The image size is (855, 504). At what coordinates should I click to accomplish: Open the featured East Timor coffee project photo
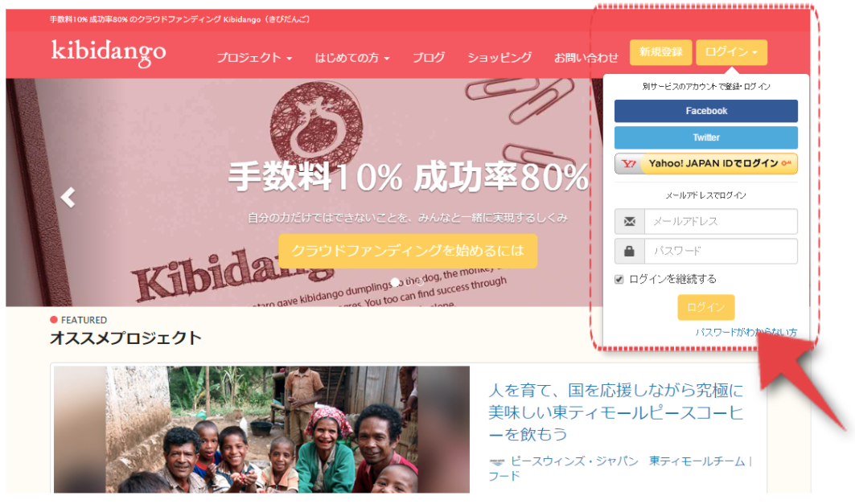(261, 429)
